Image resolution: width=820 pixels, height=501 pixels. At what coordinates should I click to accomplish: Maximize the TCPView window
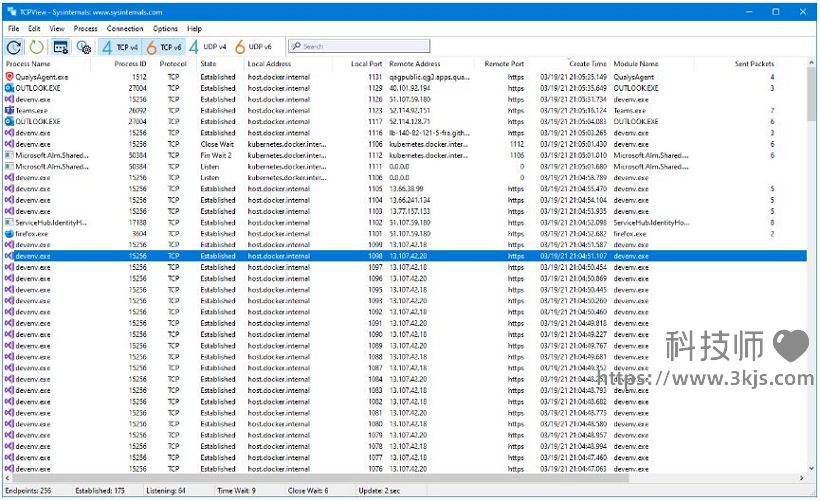pyautogui.click(x=776, y=12)
